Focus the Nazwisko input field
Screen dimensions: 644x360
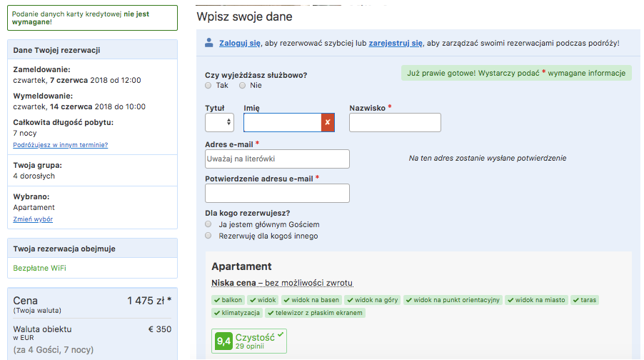coord(395,122)
